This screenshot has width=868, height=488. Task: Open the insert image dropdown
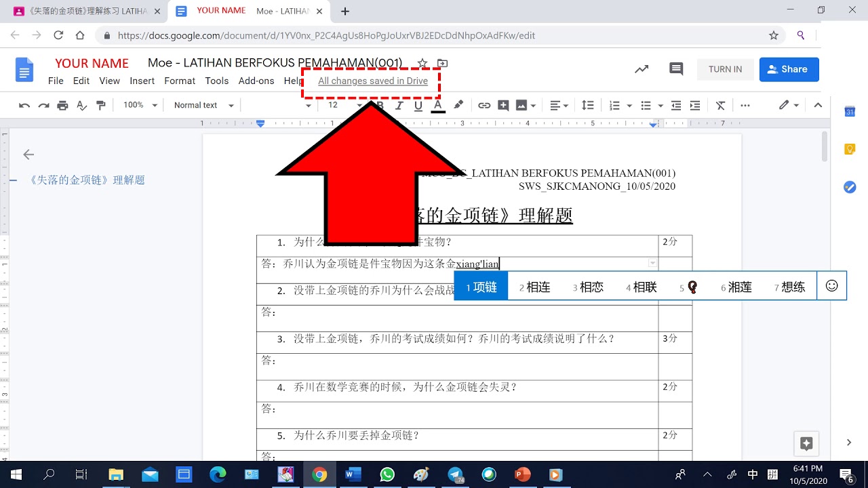click(x=526, y=105)
